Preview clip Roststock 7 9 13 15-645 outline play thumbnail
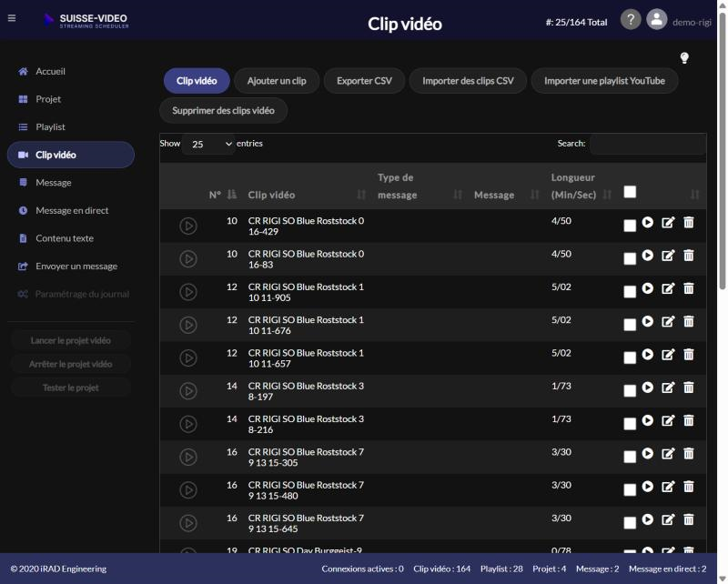 click(x=188, y=523)
